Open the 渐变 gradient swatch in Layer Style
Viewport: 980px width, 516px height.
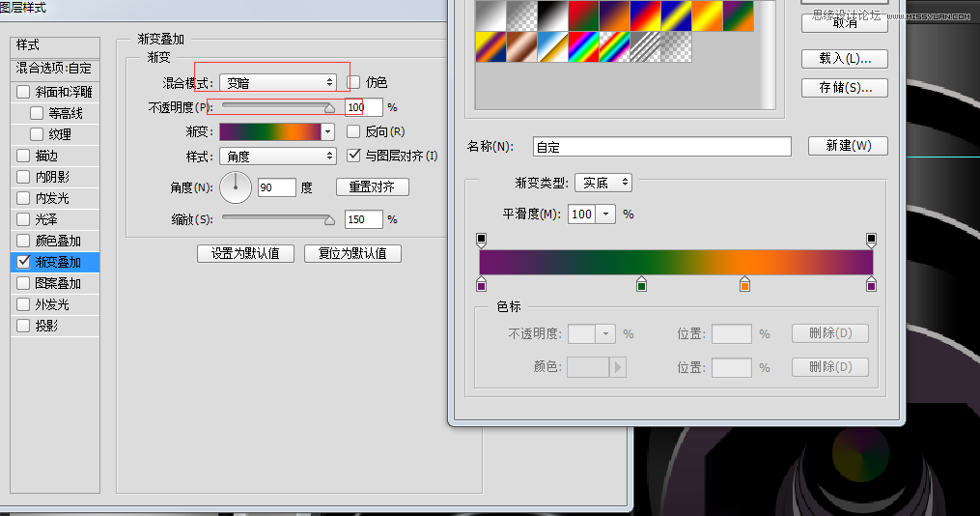coord(270,132)
